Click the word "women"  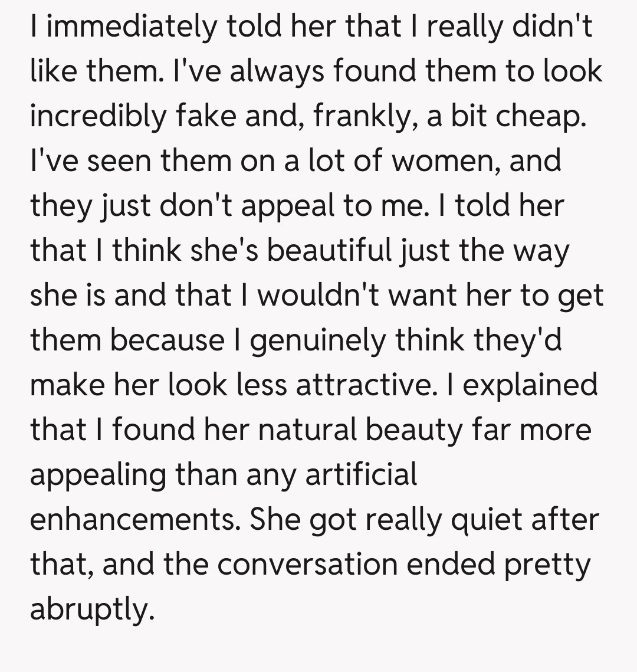click(x=446, y=161)
